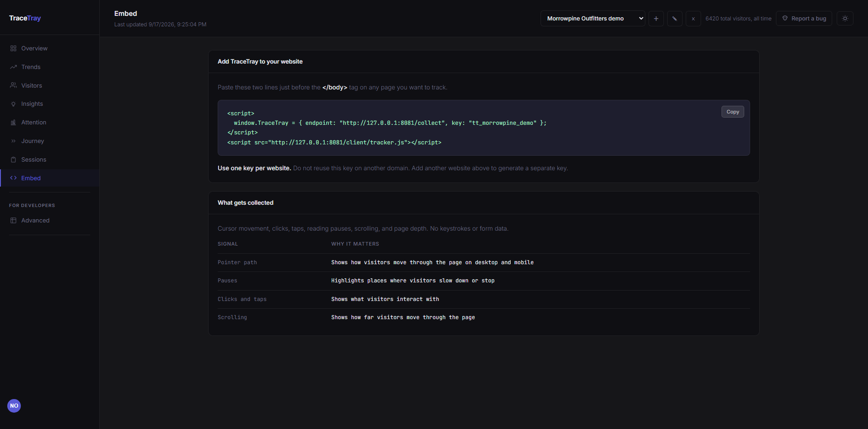868x429 pixels.
Task: Click 'Last updated 9/17/2026' timestamp
Action: click(x=160, y=25)
